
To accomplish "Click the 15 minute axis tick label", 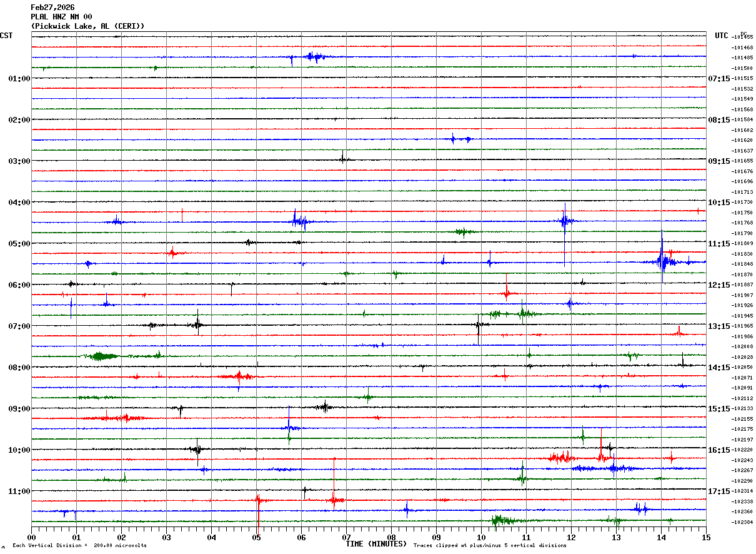I will click(x=706, y=537).
